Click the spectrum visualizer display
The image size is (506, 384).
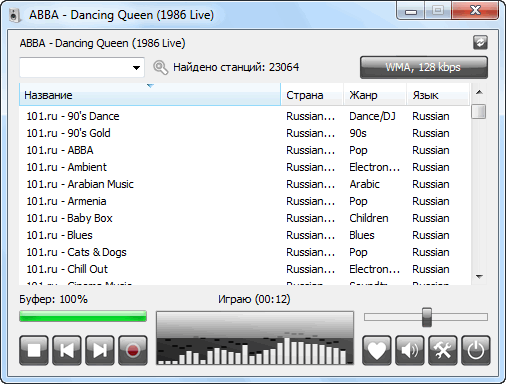255,338
